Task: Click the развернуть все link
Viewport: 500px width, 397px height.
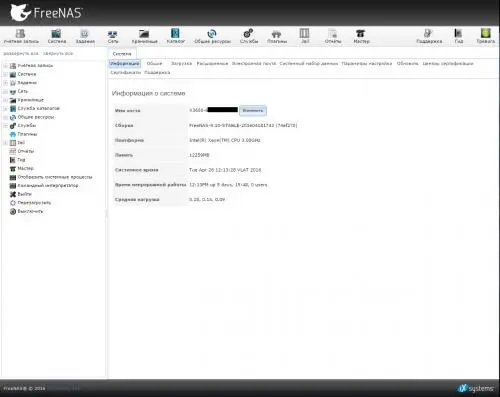Action: pos(21,53)
